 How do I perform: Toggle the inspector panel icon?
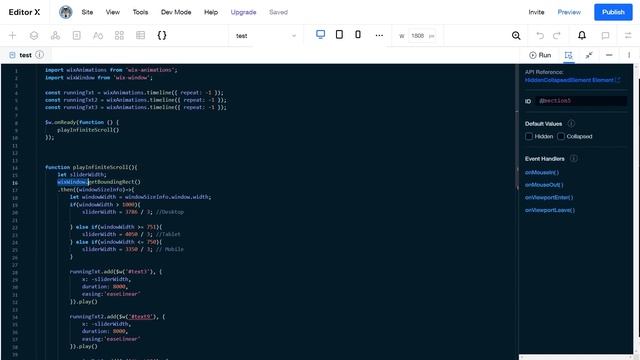628,36
